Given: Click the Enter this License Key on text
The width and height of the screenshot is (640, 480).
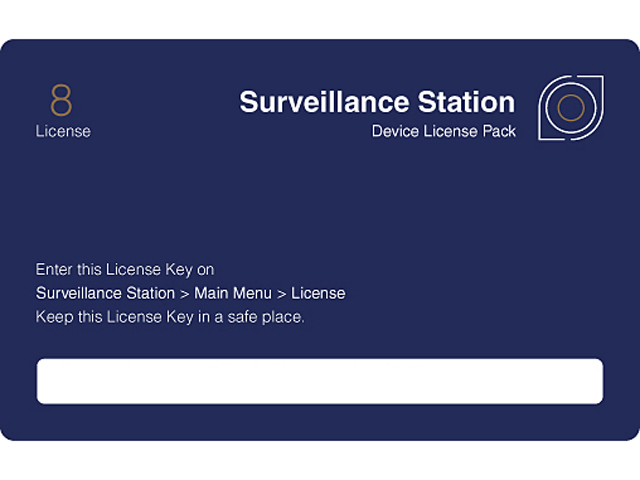Looking at the screenshot, I should [x=125, y=269].
